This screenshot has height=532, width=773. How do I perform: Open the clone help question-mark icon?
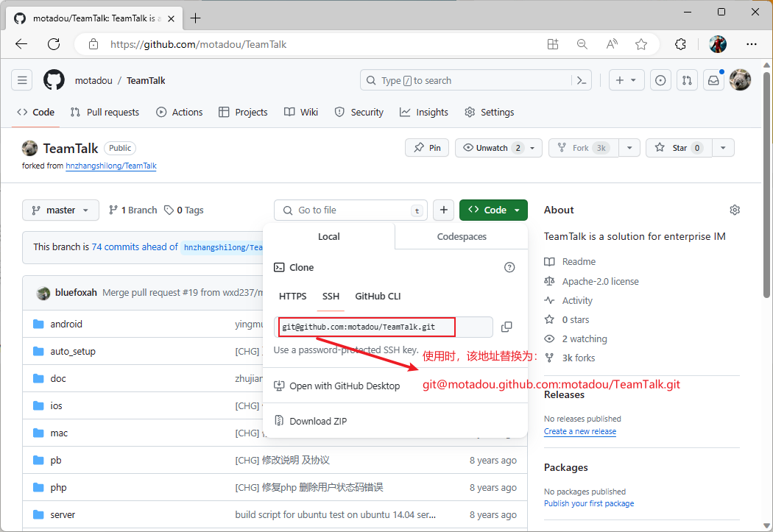[x=509, y=268]
